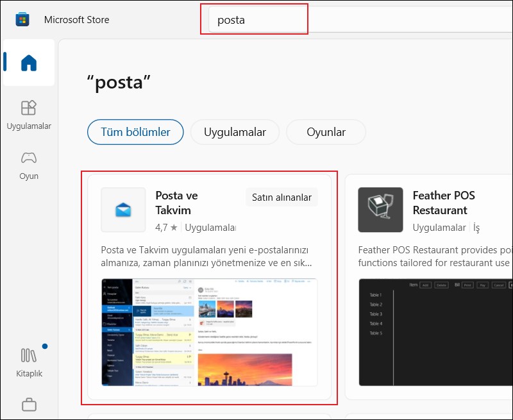Click the Posta ve Takvim screenshot thumbnail

point(210,332)
